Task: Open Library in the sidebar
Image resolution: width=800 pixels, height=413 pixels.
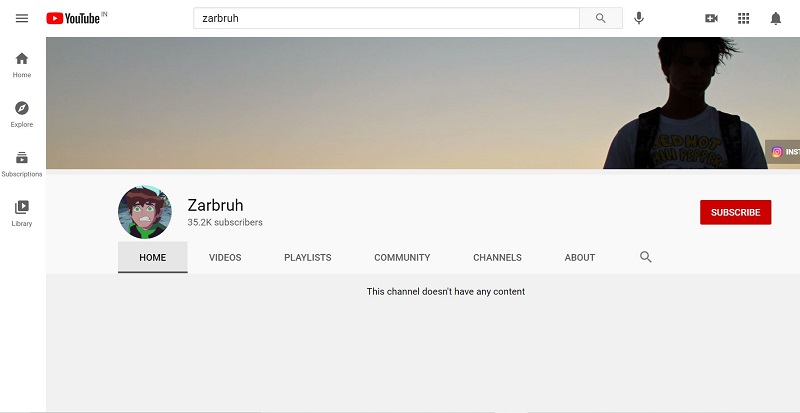Action: click(22, 213)
